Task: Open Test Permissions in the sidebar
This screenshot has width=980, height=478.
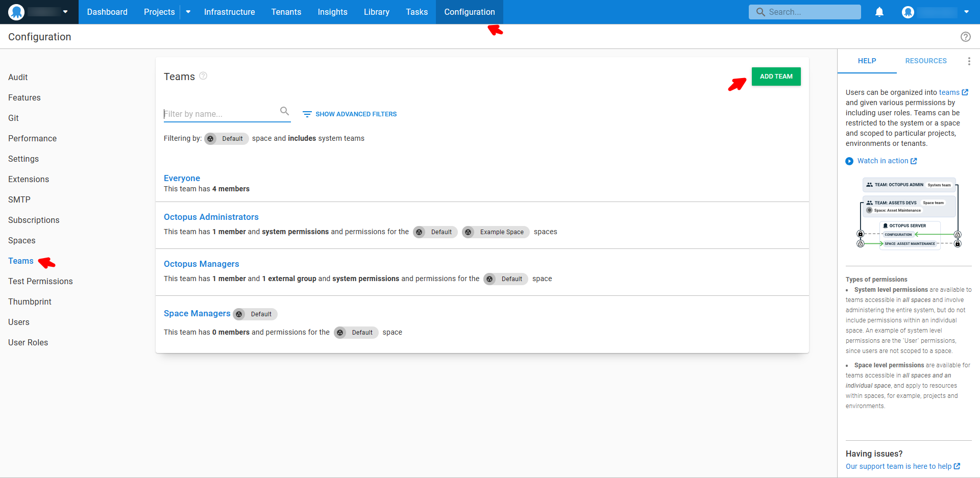Action: (x=40, y=281)
